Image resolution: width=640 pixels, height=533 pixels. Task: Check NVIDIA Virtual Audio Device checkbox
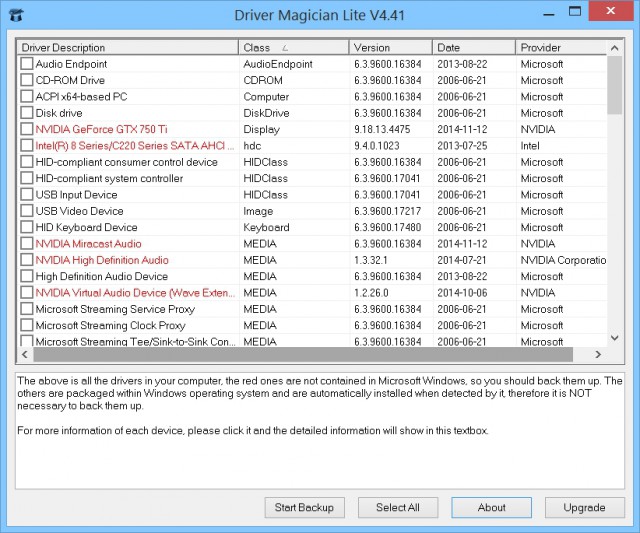[27, 293]
